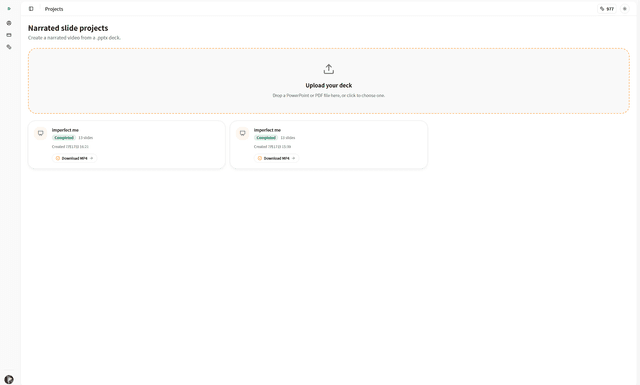640x385 pixels.
Task: Click the credits counter showing 977
Action: tap(607, 9)
